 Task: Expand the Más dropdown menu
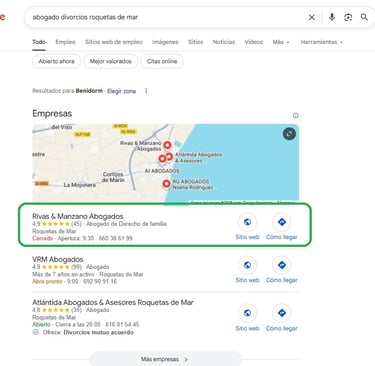pyautogui.click(x=281, y=42)
